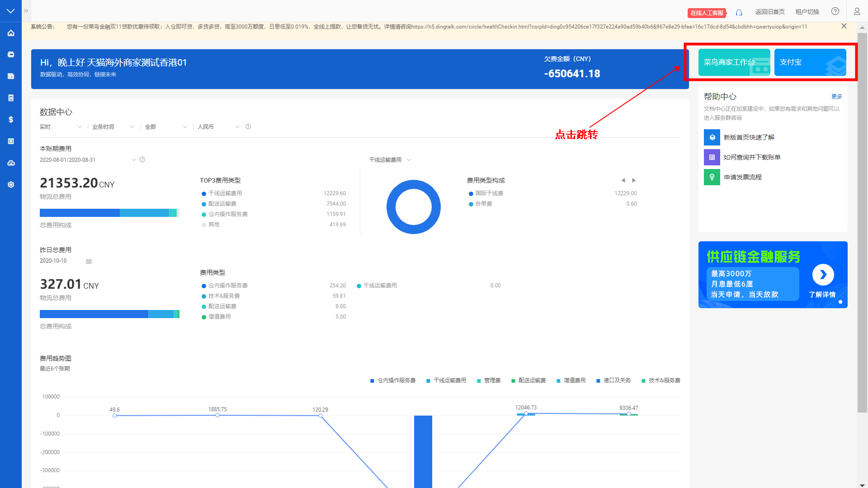868x488 pixels.
Task: Toggle 仓内操作服务费 legend in trend chart
Action: 392,380
